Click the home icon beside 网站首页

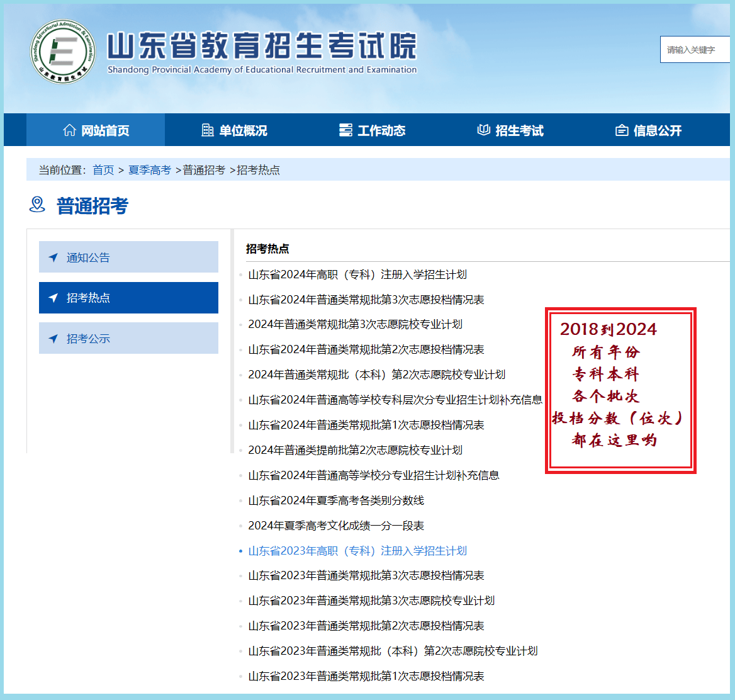[69, 130]
